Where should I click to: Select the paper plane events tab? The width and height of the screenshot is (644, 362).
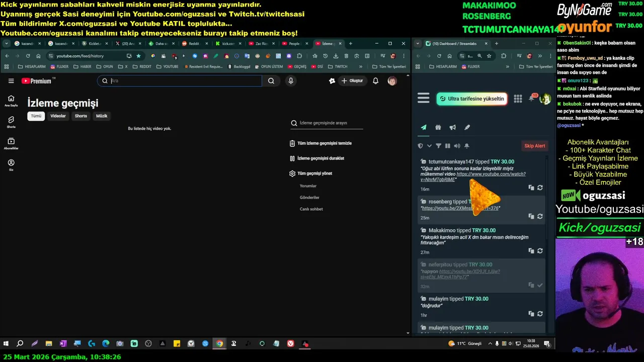point(424,128)
